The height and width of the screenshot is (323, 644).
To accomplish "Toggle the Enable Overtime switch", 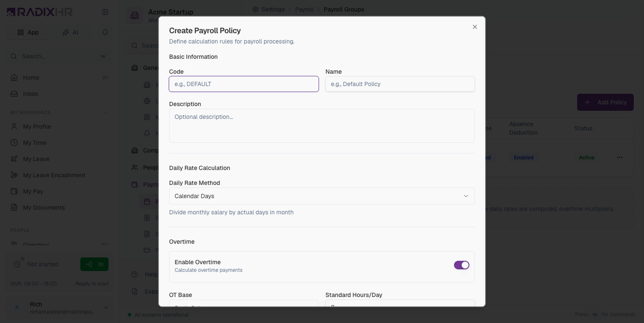I will [x=462, y=265].
